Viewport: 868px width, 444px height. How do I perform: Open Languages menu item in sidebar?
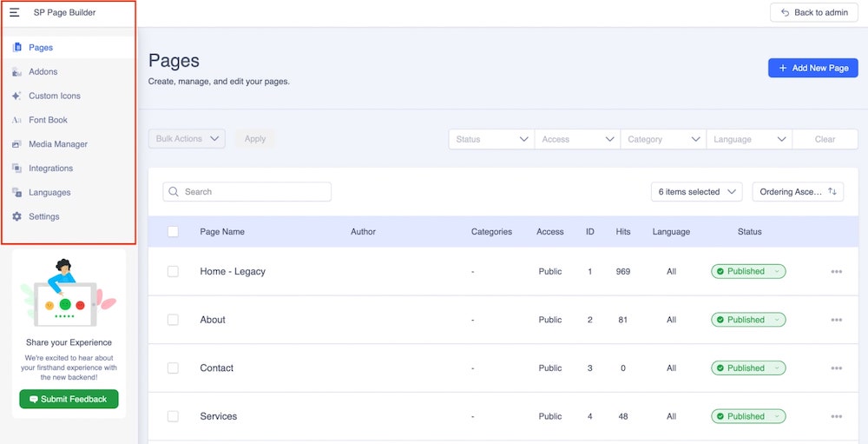[x=49, y=193]
